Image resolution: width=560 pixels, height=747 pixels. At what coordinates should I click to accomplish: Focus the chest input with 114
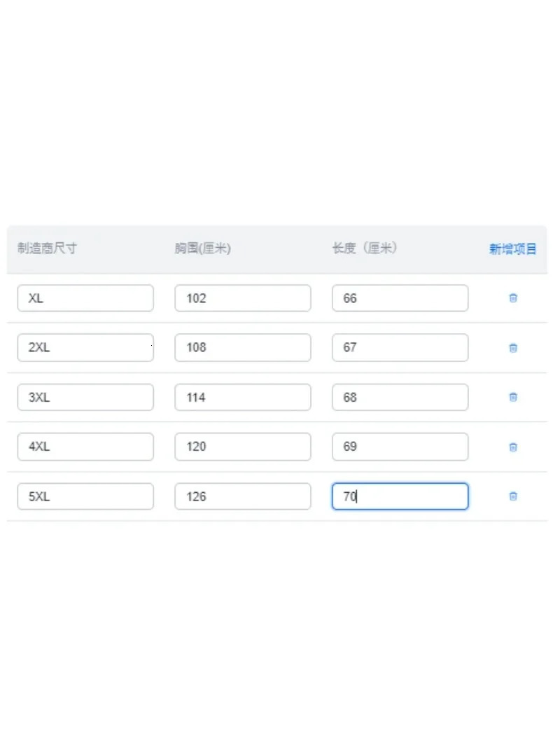(242, 397)
